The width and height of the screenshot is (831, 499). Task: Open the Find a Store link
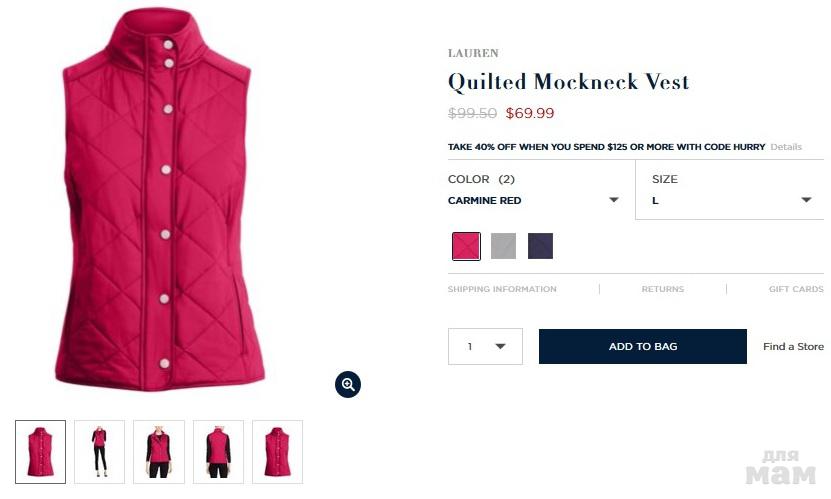tap(793, 346)
